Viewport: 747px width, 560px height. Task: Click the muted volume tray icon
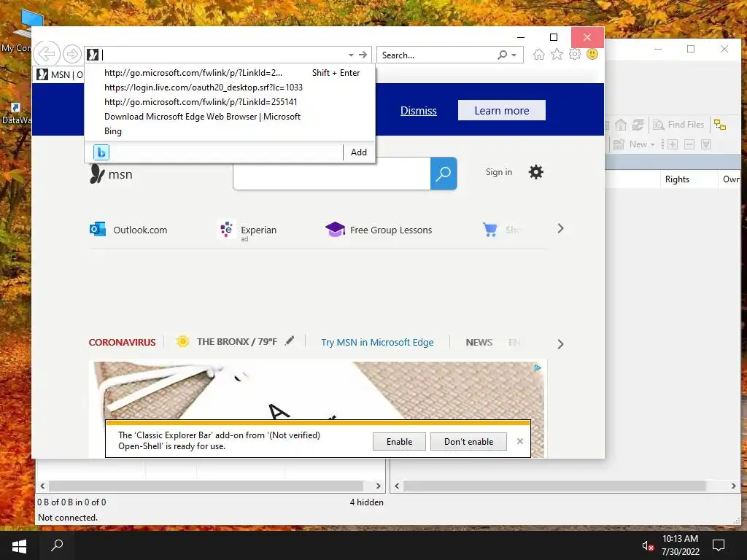[x=648, y=546]
